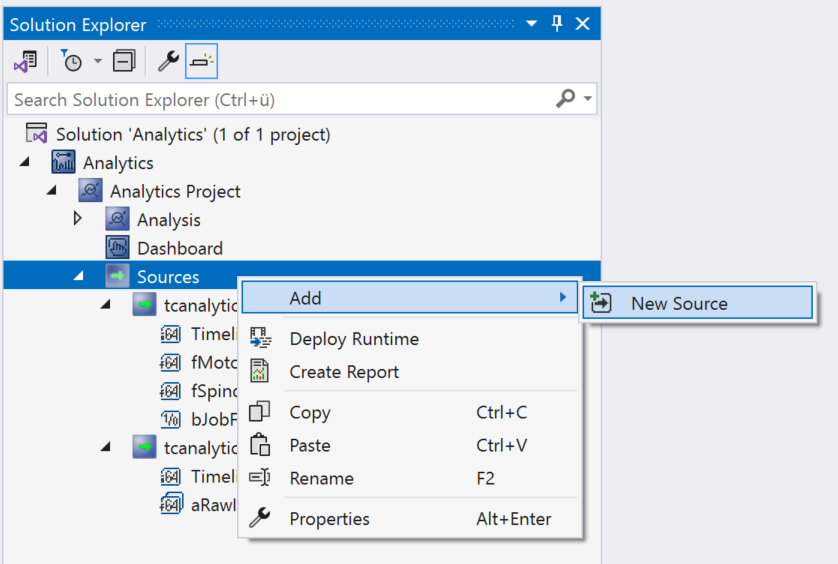Click the Deploy Runtime icon
The width and height of the screenshot is (838, 564).
[260, 338]
